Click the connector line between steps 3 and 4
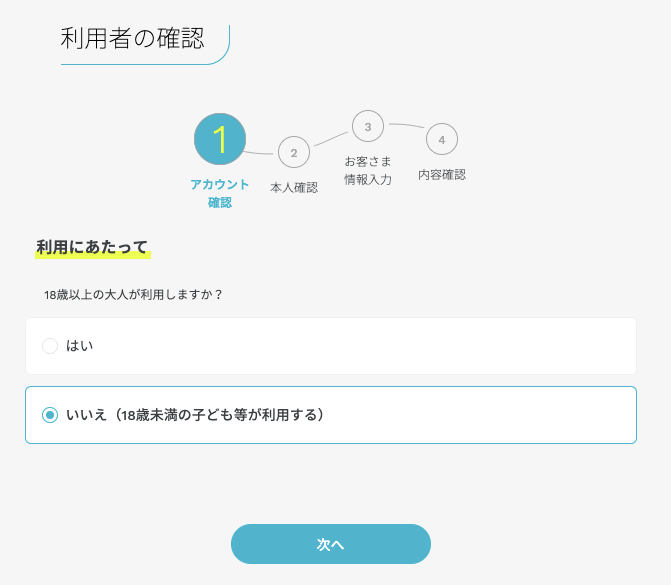 point(406,126)
